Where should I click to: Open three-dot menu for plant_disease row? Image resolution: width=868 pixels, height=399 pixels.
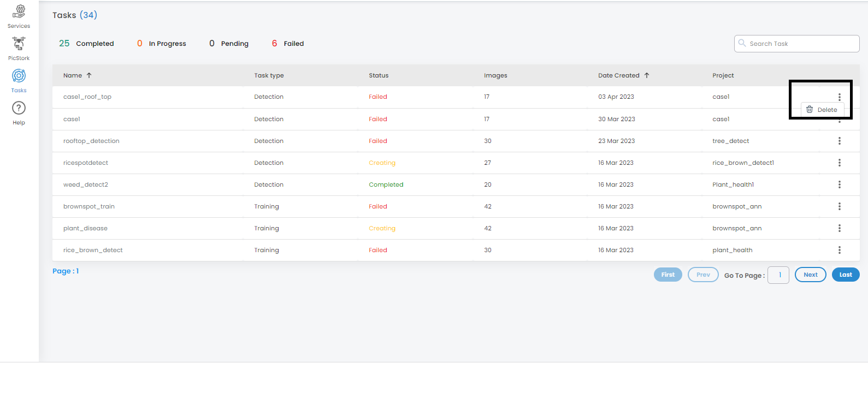click(x=839, y=228)
